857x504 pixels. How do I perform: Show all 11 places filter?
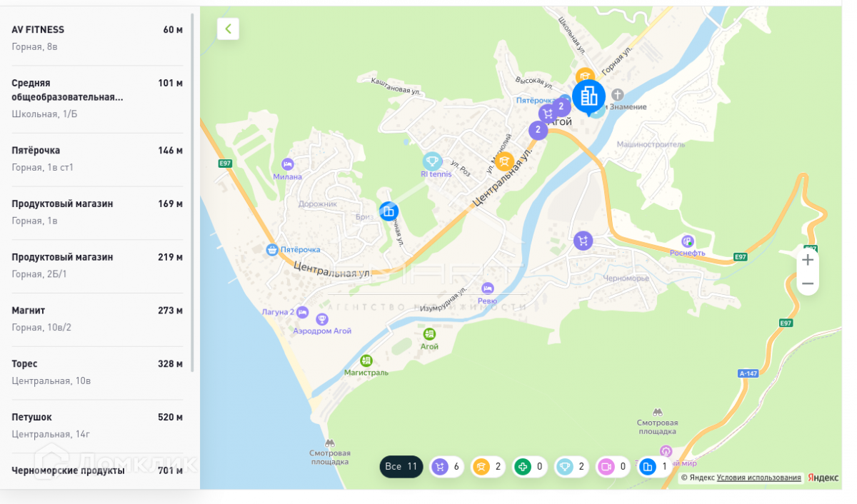pos(401,467)
